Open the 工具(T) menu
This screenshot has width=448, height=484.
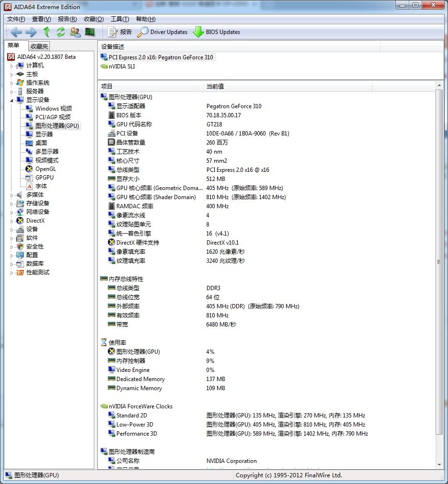coord(119,19)
